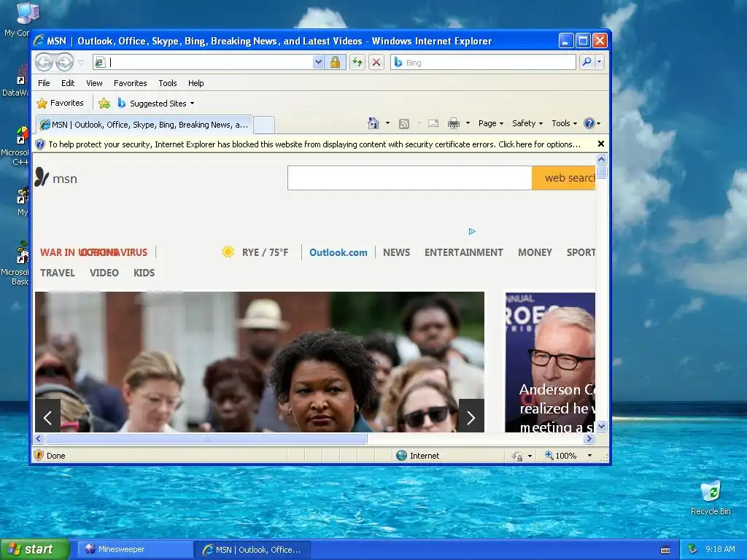Image resolution: width=747 pixels, height=560 pixels.
Task: Click the Home icon in command bar
Action: [x=373, y=123]
